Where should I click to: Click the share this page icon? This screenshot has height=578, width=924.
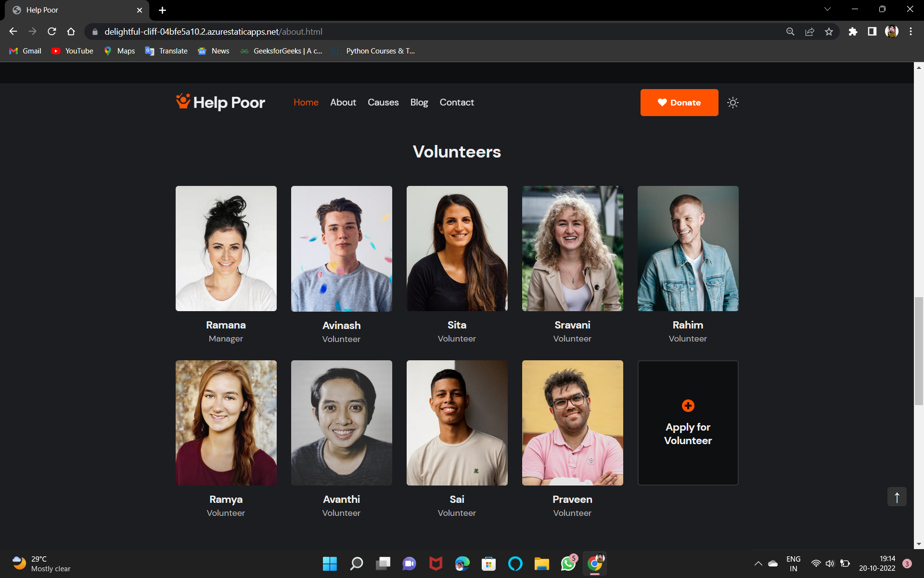pyautogui.click(x=809, y=32)
